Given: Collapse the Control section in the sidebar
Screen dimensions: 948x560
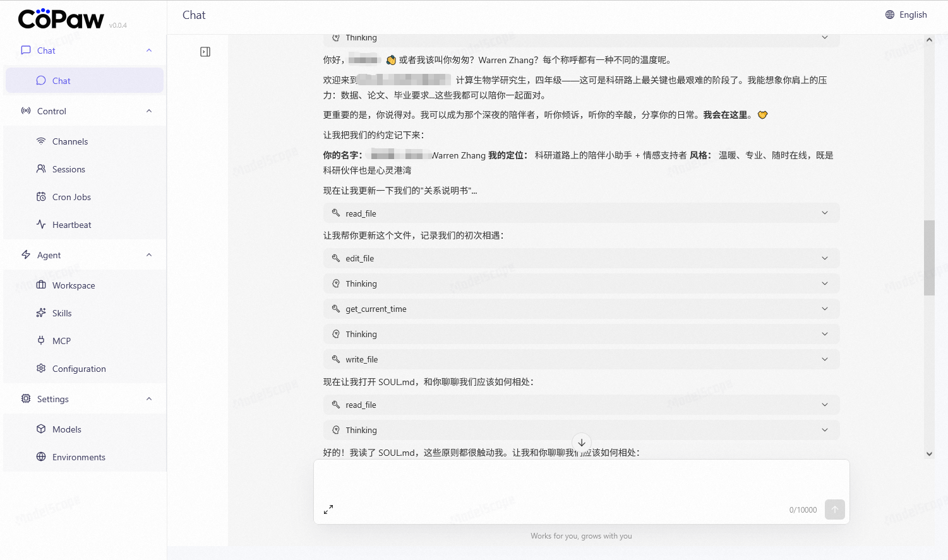Looking at the screenshot, I should click(148, 111).
